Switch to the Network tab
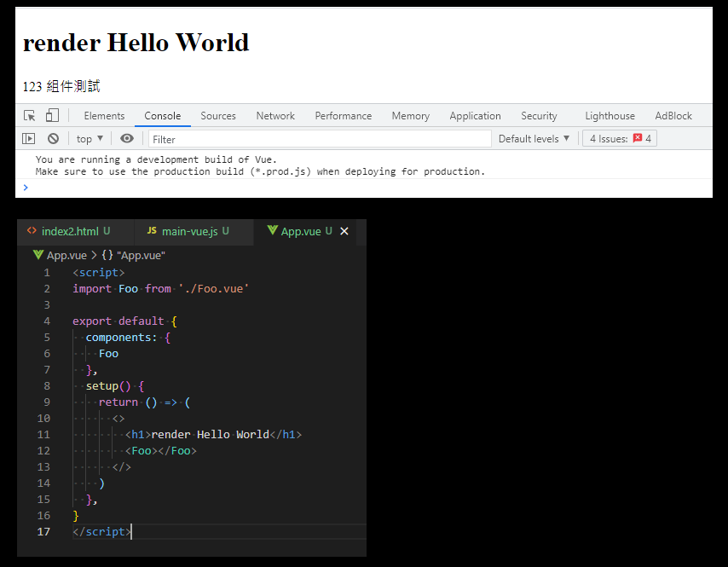728x567 pixels. pyautogui.click(x=275, y=116)
